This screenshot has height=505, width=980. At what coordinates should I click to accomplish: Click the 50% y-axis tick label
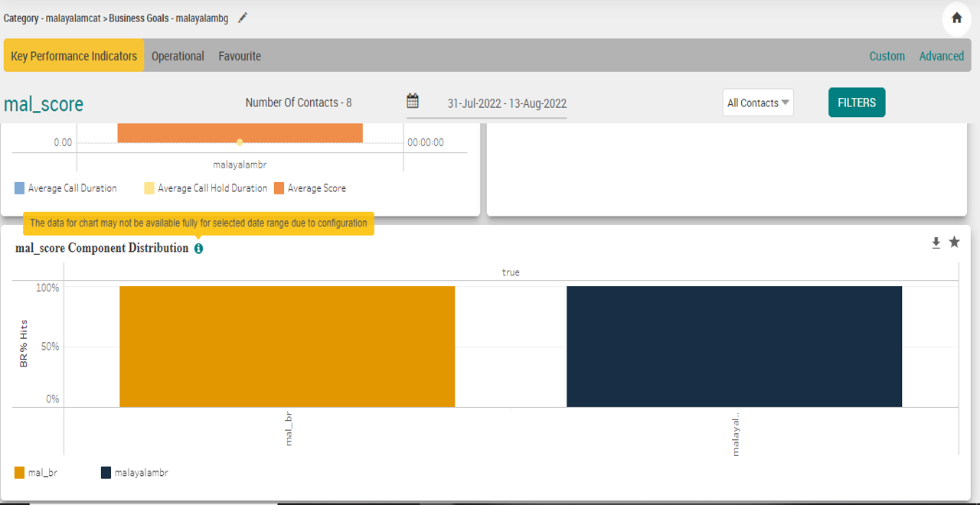50,347
